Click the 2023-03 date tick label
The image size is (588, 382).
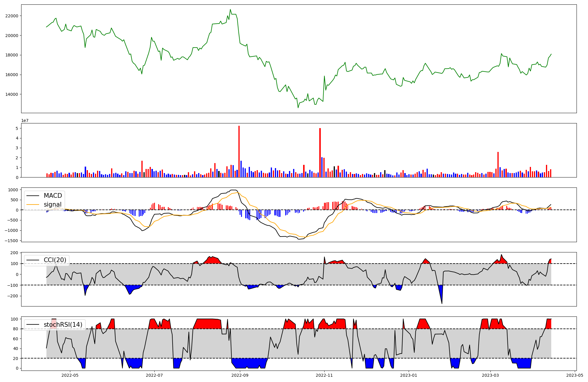pyautogui.click(x=490, y=375)
